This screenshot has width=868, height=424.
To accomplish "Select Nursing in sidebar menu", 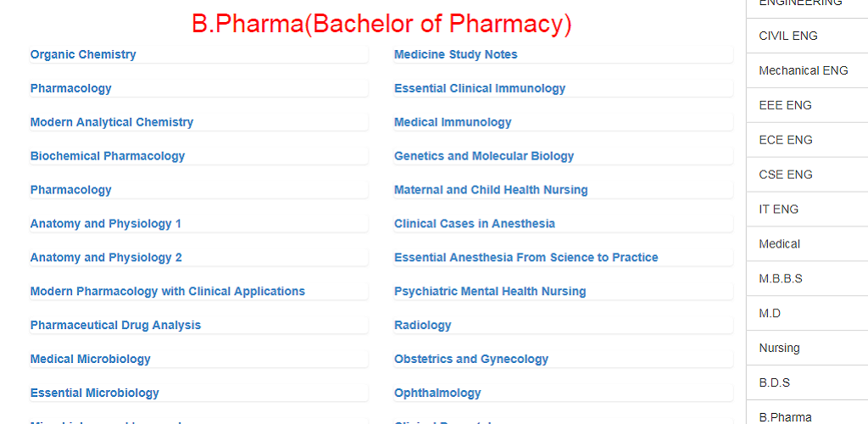I will point(807,349).
